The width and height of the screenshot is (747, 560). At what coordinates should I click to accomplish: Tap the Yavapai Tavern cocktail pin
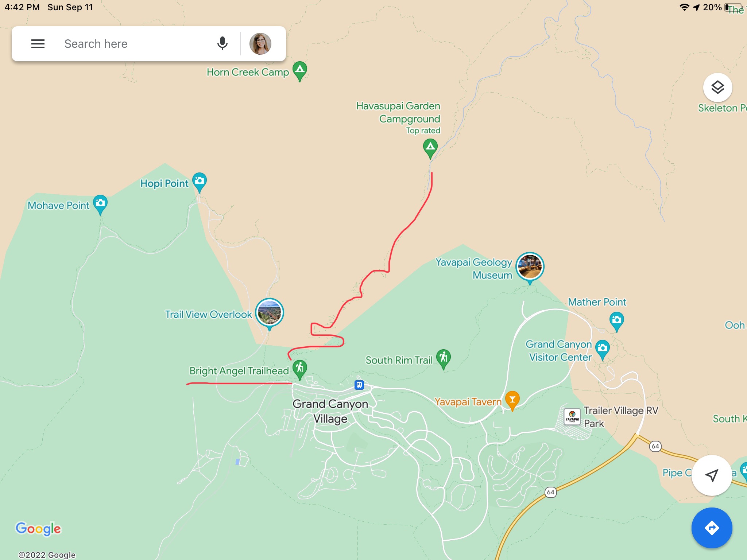[x=512, y=400]
